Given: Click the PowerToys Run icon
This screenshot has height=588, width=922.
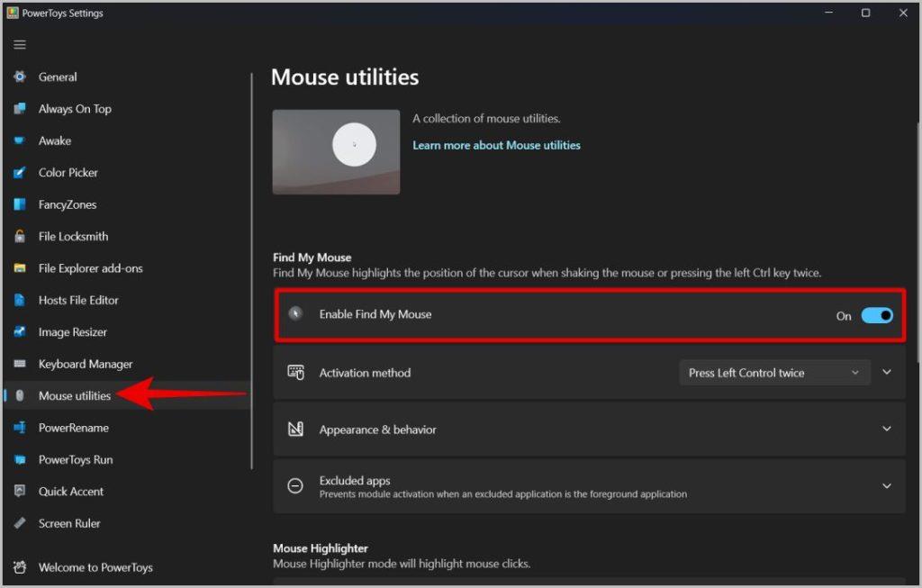Looking at the screenshot, I should coord(20,459).
